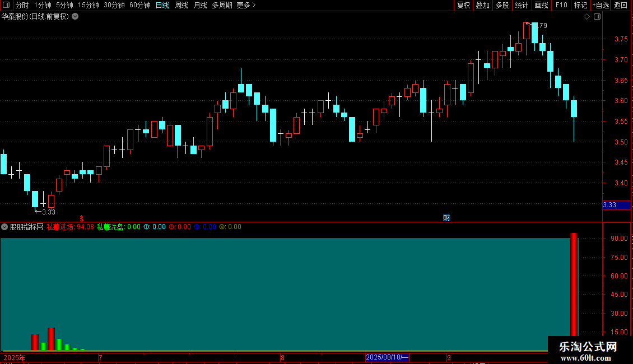Click the 3.33 price tag on axis

[x=616, y=205]
